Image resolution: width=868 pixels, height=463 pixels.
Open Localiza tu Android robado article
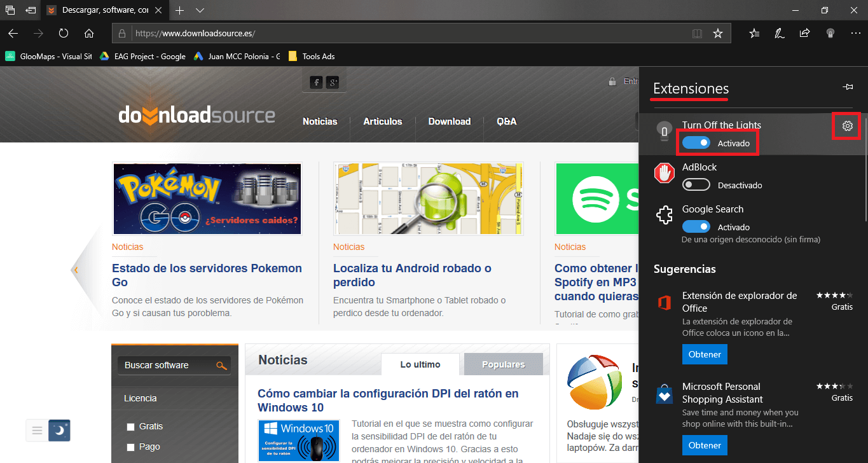click(x=412, y=275)
